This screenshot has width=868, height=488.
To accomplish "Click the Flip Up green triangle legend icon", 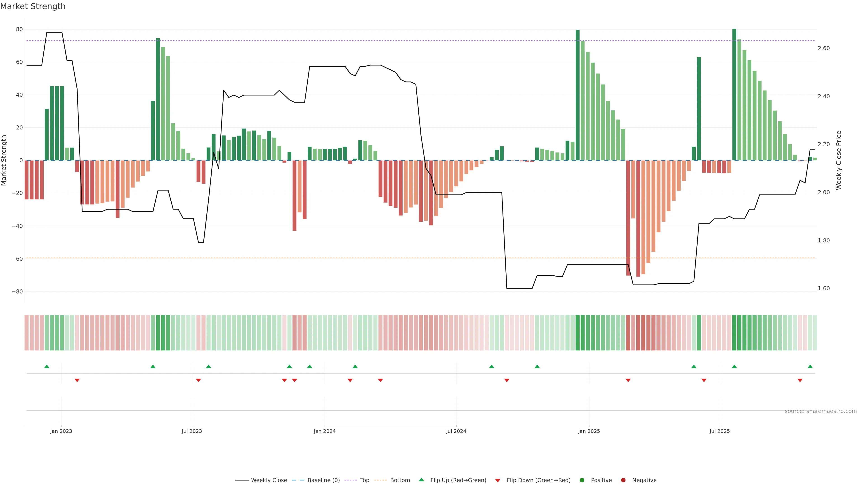I will coord(421,480).
